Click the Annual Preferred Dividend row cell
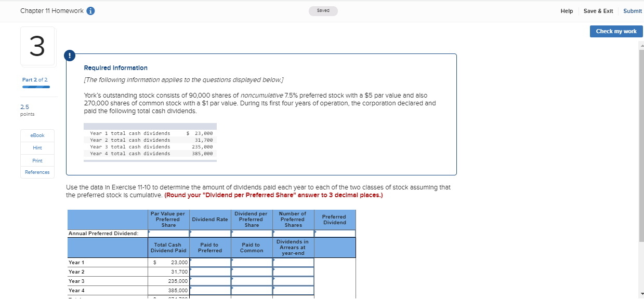The height and width of the screenshot is (300, 644). click(x=103, y=233)
